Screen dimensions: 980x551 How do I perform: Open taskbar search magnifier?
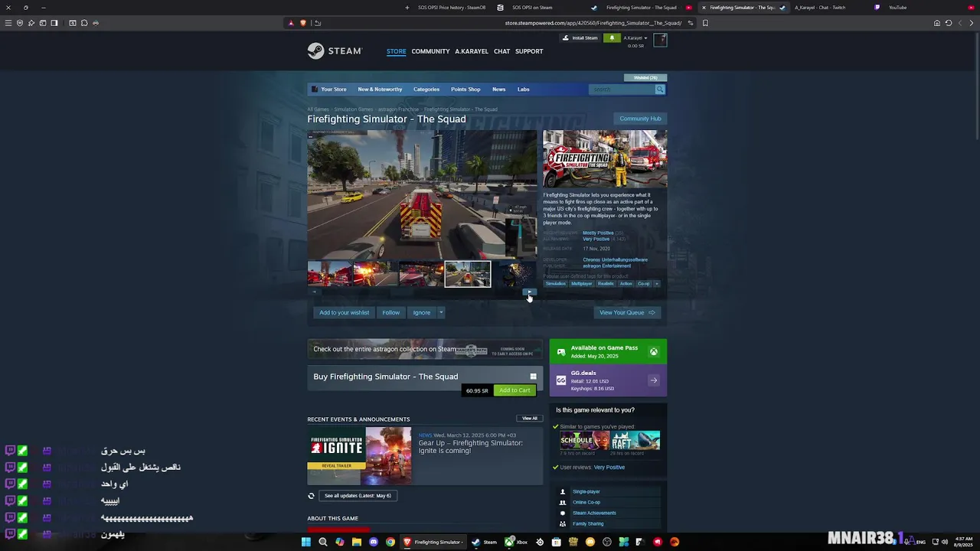(322, 542)
